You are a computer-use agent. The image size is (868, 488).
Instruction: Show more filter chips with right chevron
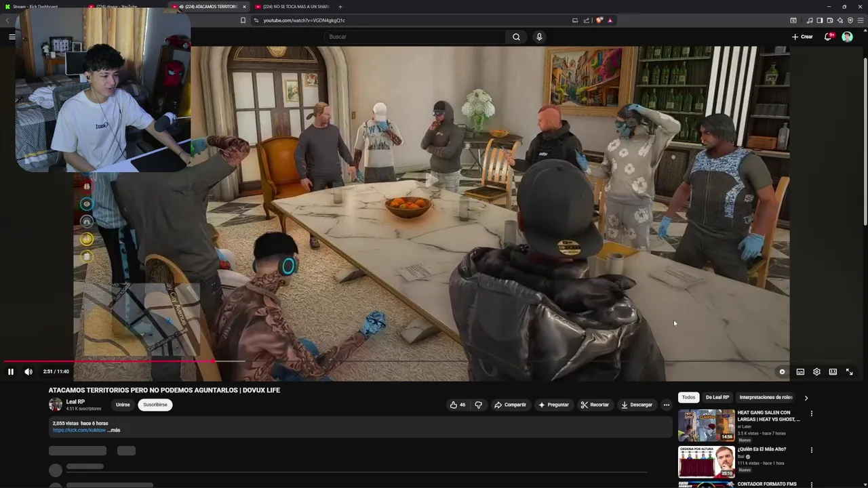[806, 398]
